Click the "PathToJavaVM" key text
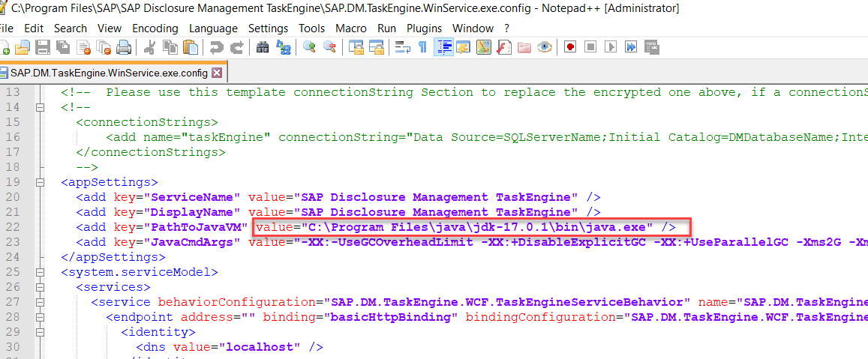 [195, 227]
